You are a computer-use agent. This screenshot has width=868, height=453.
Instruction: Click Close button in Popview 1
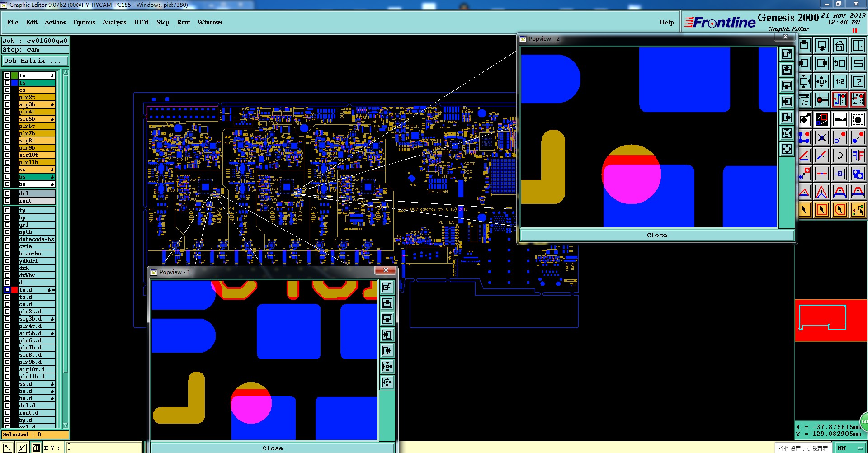click(273, 448)
